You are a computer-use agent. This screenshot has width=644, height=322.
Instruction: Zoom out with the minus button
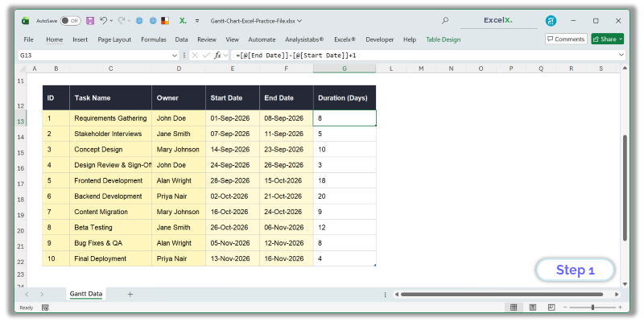[565, 308]
